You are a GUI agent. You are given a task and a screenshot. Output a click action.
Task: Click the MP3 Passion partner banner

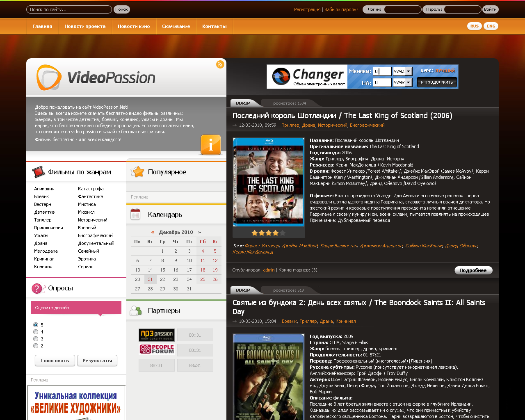coord(157,335)
